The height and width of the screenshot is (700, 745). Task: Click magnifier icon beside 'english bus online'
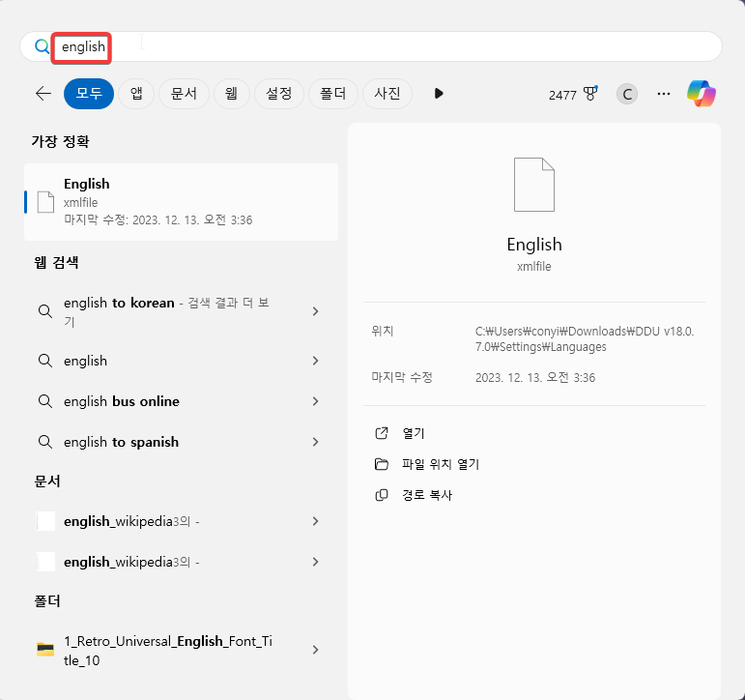tap(45, 401)
